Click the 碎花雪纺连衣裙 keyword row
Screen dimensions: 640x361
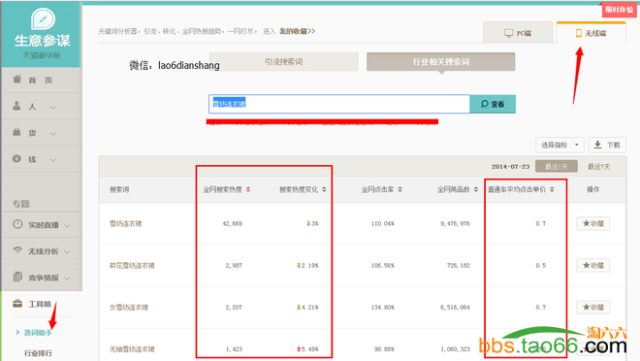(x=132, y=265)
